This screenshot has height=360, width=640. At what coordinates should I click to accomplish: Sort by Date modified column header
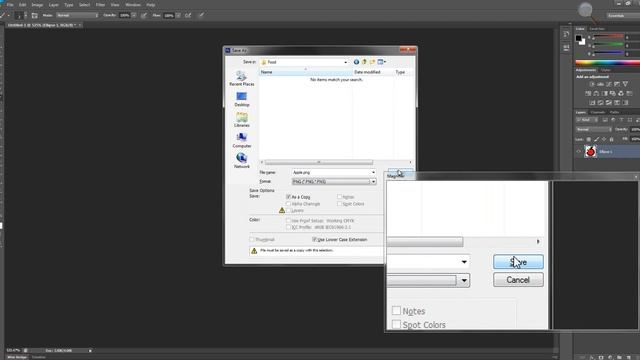(373, 72)
